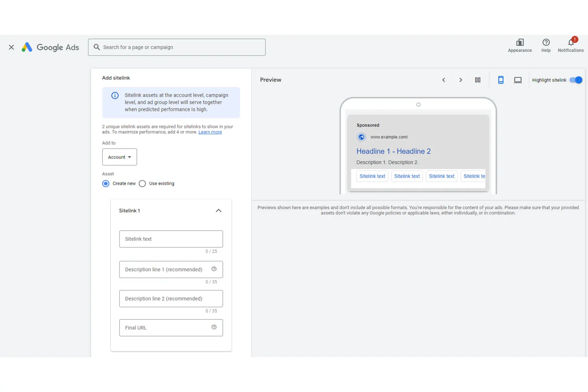Show next ad preview

[x=461, y=80]
